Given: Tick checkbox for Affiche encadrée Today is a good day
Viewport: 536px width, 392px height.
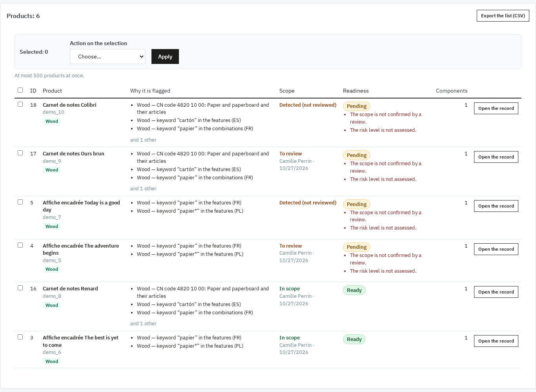Looking at the screenshot, I should tap(20, 202).
